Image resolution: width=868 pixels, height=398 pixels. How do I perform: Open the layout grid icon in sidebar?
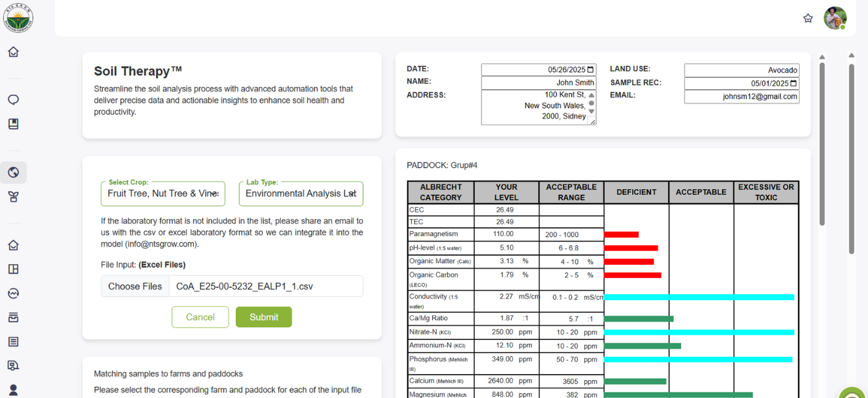(14, 269)
